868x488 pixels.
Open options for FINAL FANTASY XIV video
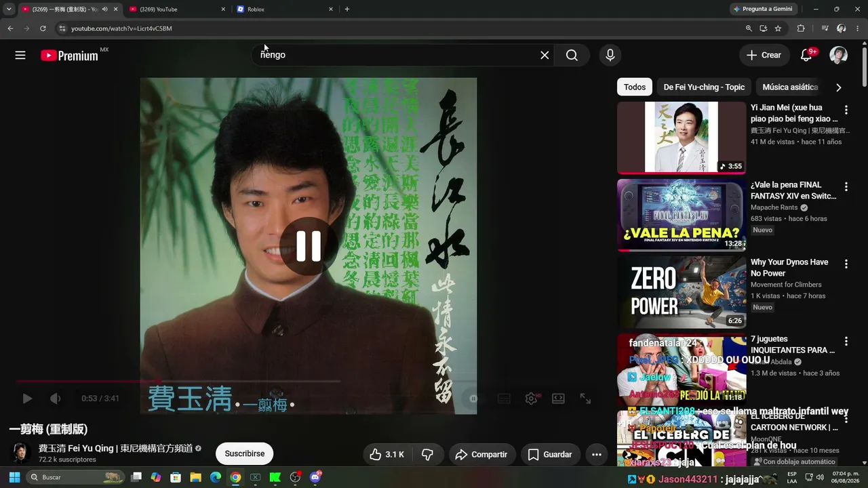(846, 187)
